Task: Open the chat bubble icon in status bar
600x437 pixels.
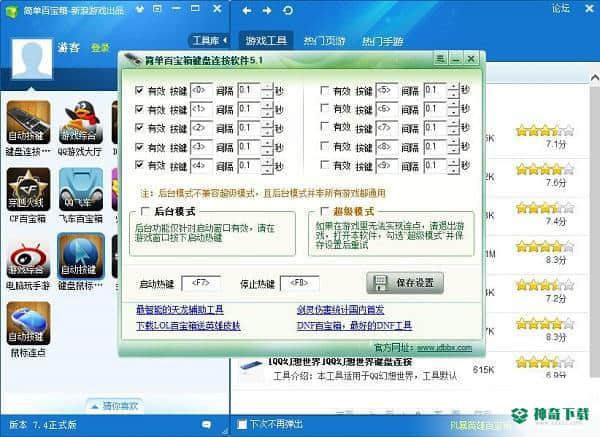Action: pos(206,424)
